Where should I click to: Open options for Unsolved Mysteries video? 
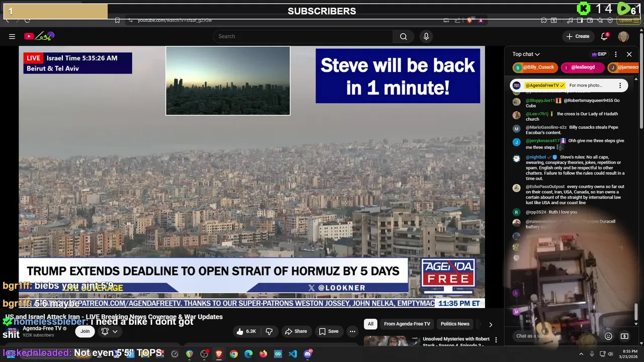496,340
